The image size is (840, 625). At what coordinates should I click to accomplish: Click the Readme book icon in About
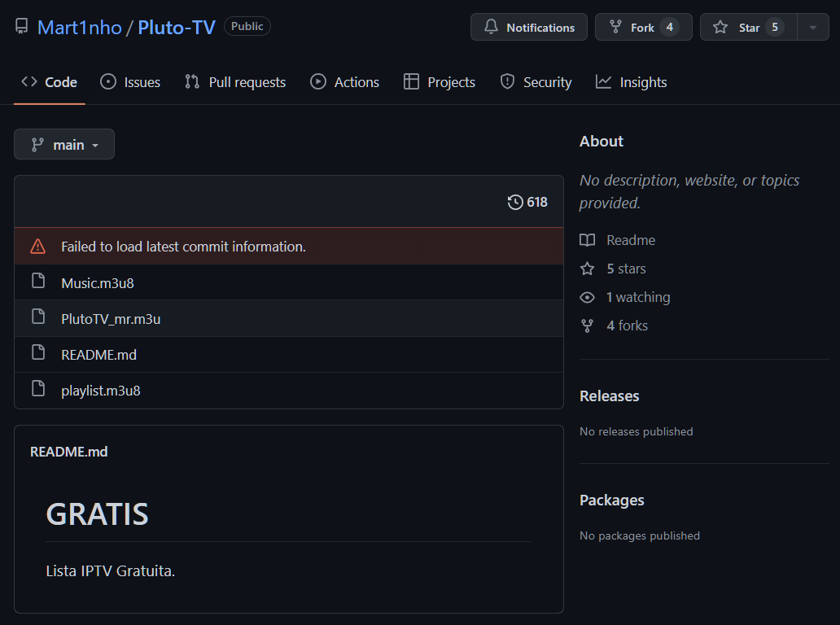(588, 239)
